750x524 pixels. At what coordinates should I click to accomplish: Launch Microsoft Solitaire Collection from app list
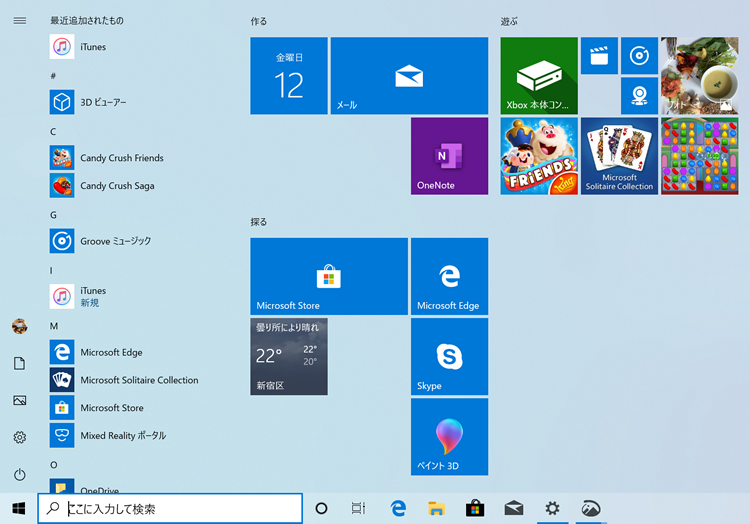tap(124, 380)
